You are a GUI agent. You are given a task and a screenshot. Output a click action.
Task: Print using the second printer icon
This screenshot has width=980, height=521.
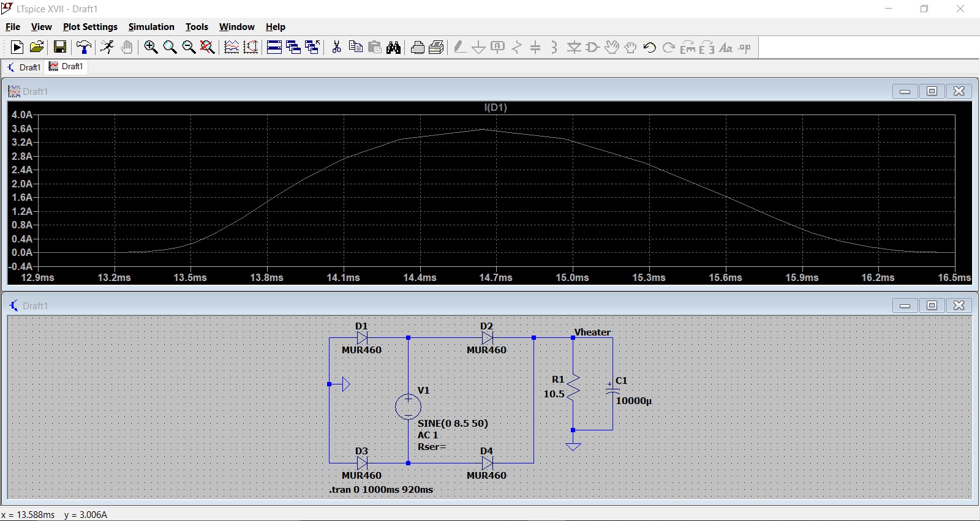coord(437,47)
